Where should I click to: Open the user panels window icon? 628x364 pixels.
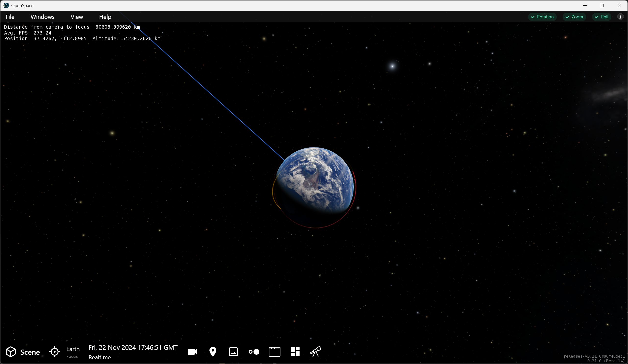(x=274, y=352)
